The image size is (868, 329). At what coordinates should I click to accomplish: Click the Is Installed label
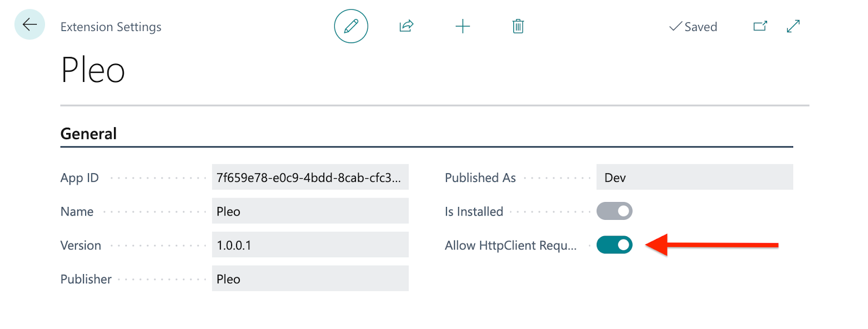(x=474, y=211)
